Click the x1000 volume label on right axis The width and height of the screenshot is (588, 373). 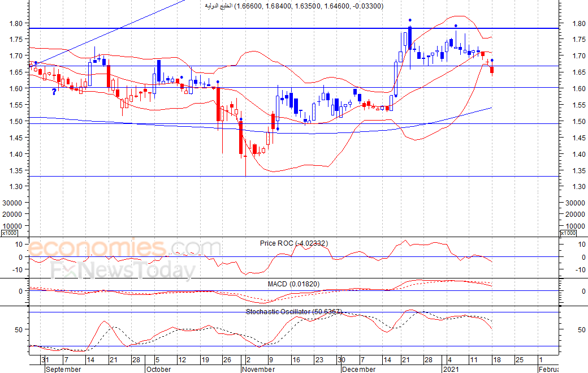[x=568, y=233]
